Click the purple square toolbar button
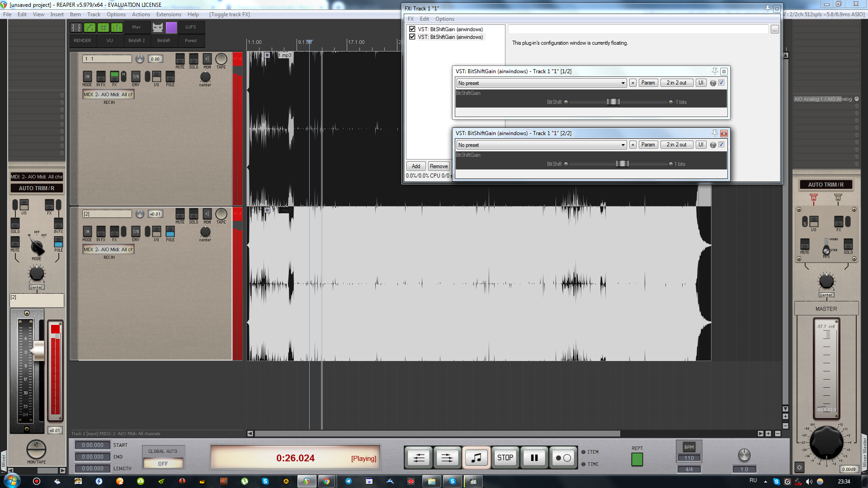The width and height of the screenshot is (868, 488). tap(171, 28)
